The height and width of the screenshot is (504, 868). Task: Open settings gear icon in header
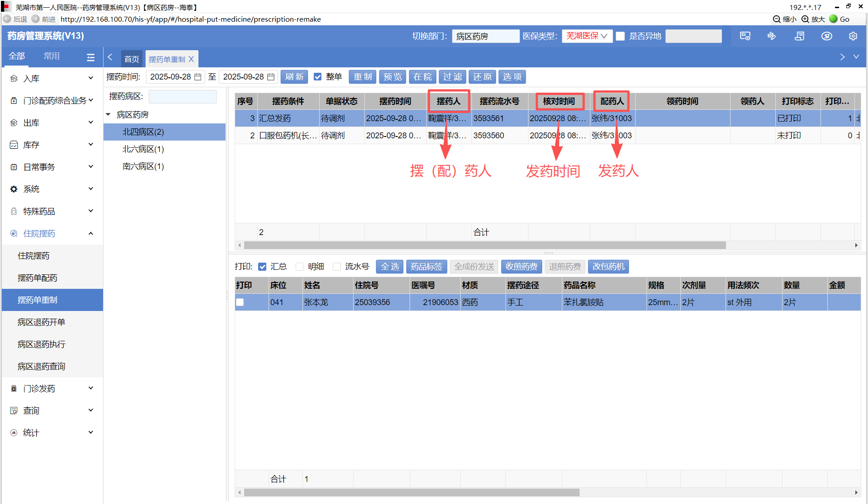pos(853,36)
